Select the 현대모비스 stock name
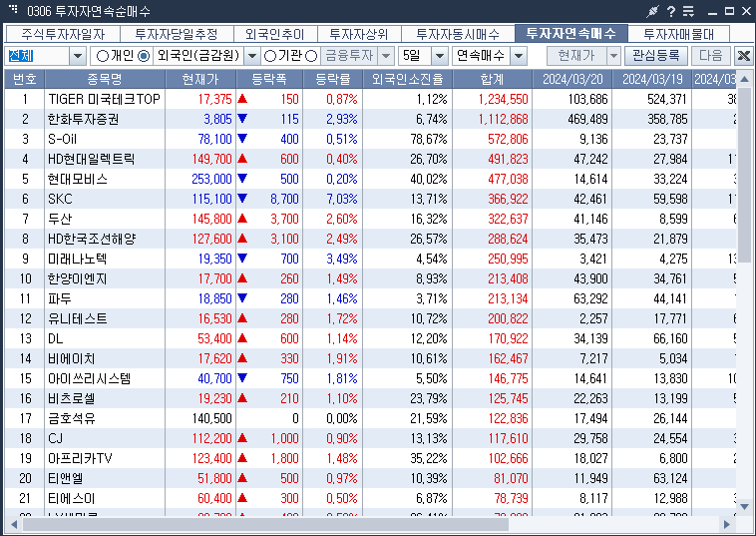Viewport: 756px width, 536px height. (x=78, y=179)
